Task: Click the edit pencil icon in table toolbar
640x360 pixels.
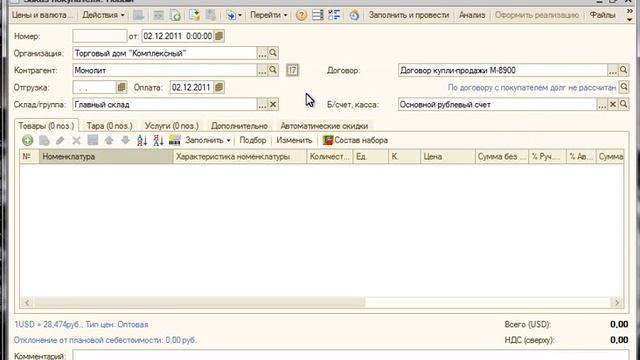Action: point(60,140)
